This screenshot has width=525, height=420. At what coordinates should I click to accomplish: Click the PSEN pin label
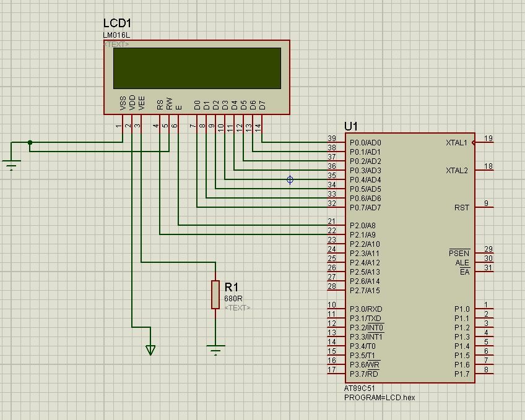pos(459,254)
